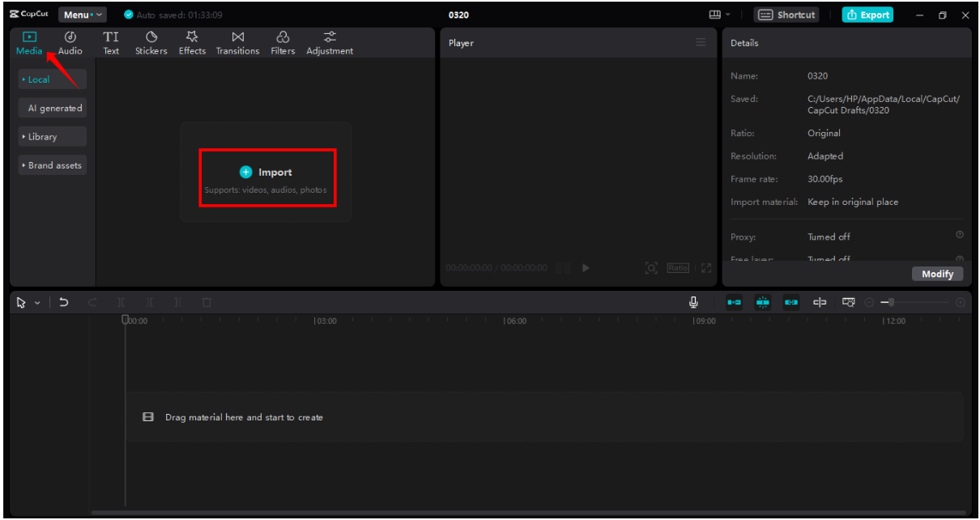Click the Proxy help question icon
This screenshot has height=520, width=980.
click(x=960, y=235)
